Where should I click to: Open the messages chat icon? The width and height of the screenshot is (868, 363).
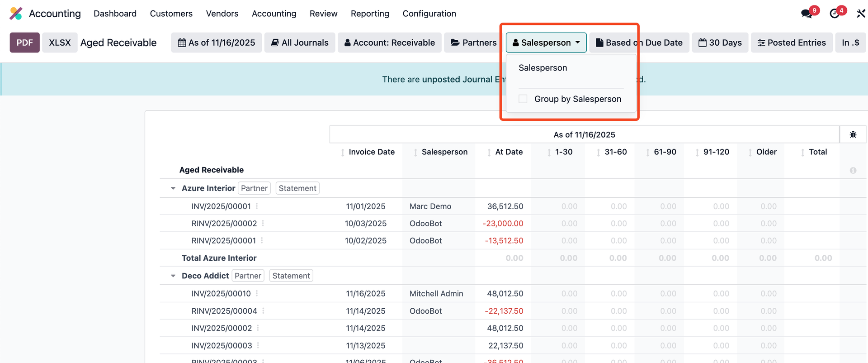pyautogui.click(x=807, y=14)
